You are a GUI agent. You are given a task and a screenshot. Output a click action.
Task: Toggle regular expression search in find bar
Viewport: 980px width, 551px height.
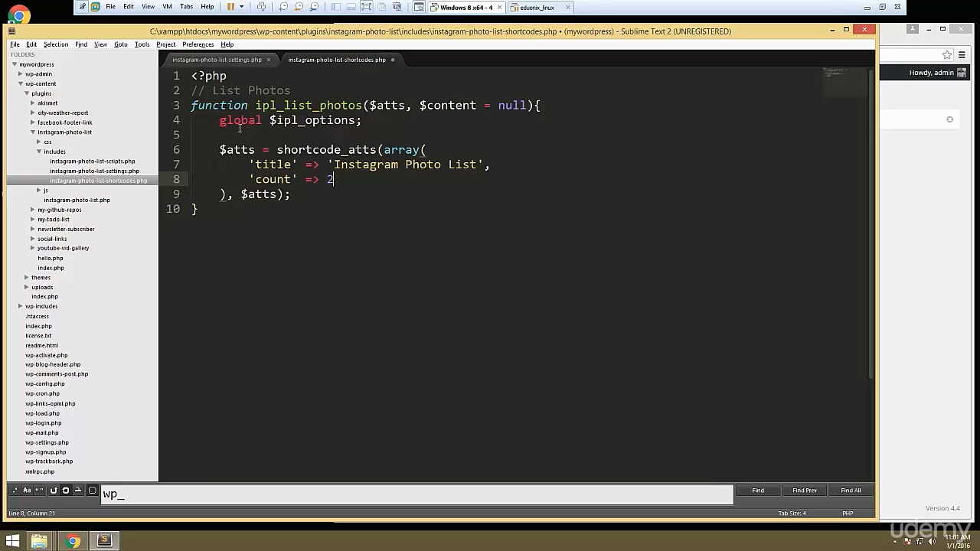(x=15, y=491)
